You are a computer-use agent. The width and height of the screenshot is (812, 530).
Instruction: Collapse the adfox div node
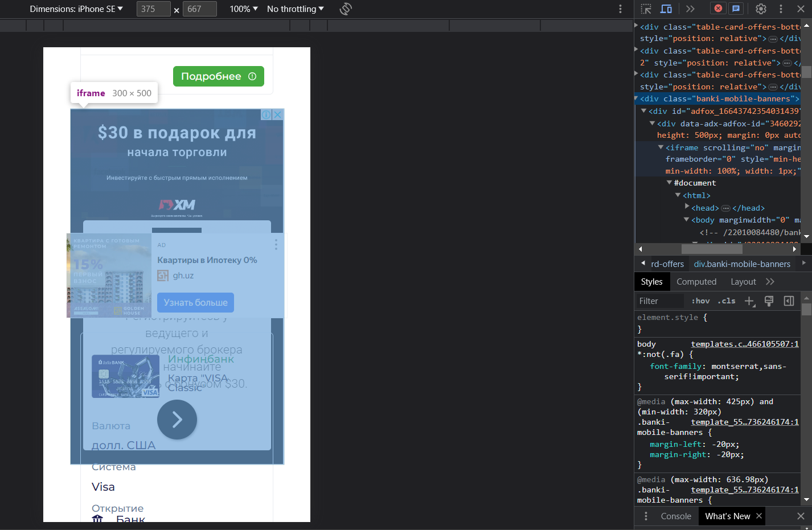coord(644,111)
